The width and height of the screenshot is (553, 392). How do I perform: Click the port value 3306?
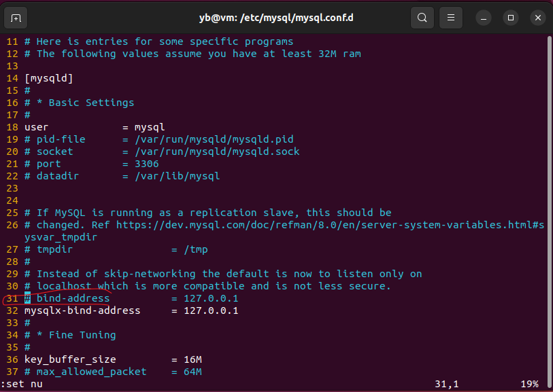click(147, 164)
